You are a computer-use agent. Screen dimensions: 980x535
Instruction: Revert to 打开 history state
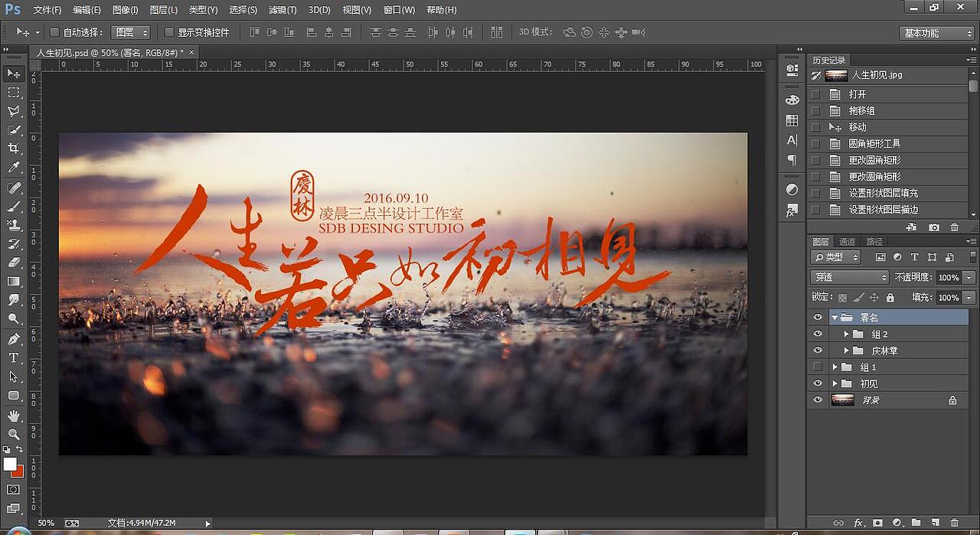pyautogui.click(x=856, y=93)
